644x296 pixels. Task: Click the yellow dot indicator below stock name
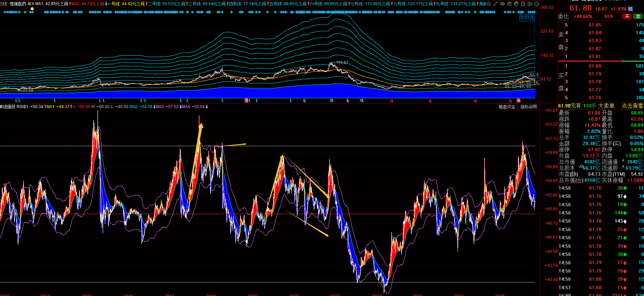(x=32, y=9)
